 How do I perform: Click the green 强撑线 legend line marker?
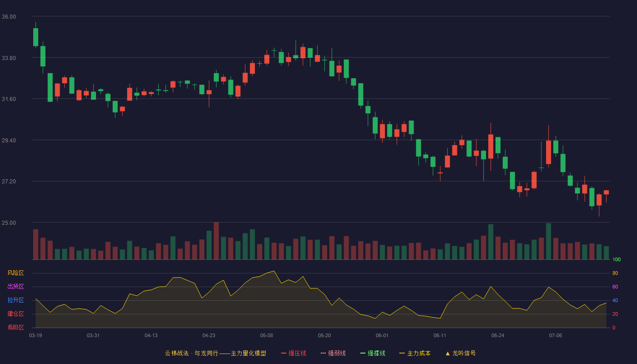click(363, 353)
